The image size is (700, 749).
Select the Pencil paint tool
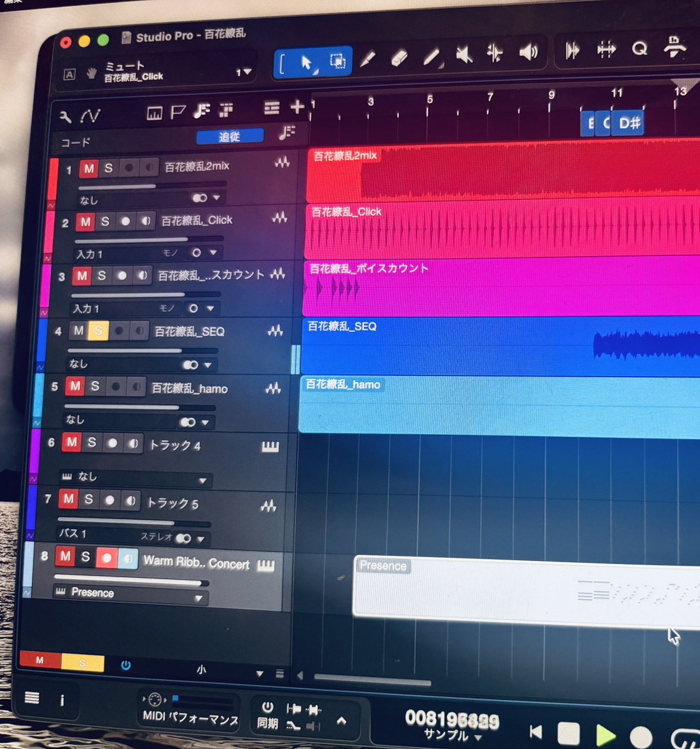[x=367, y=59]
